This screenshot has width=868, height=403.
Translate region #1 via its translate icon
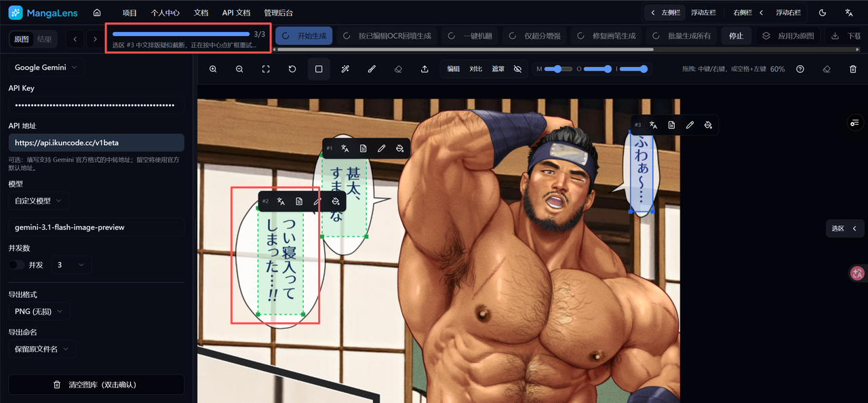345,148
